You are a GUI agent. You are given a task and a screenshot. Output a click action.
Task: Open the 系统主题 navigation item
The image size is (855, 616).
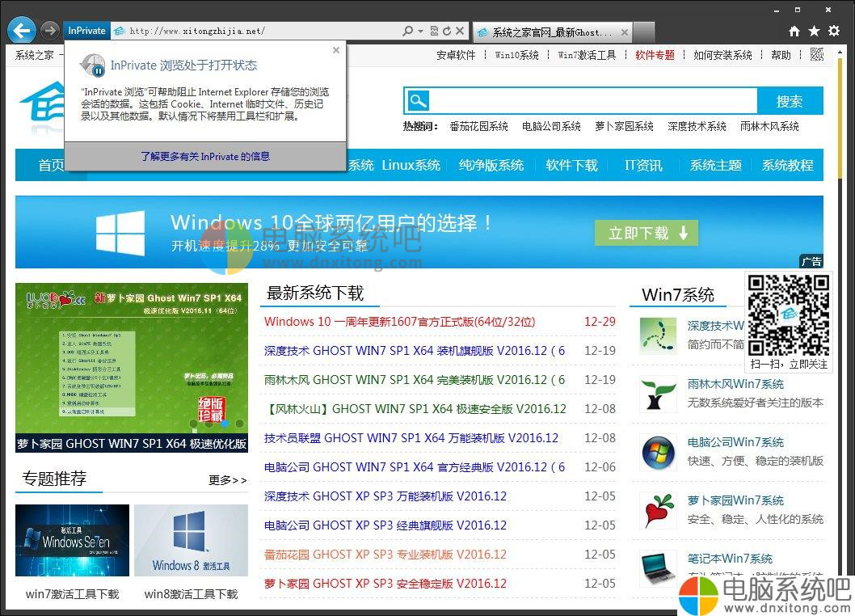coord(715,166)
